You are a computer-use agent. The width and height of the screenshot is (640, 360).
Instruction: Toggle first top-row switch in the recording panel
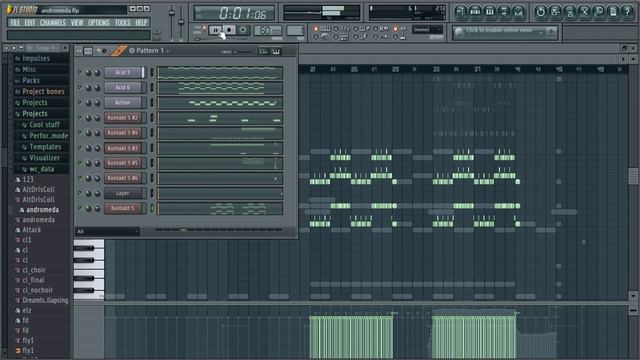(316, 29)
